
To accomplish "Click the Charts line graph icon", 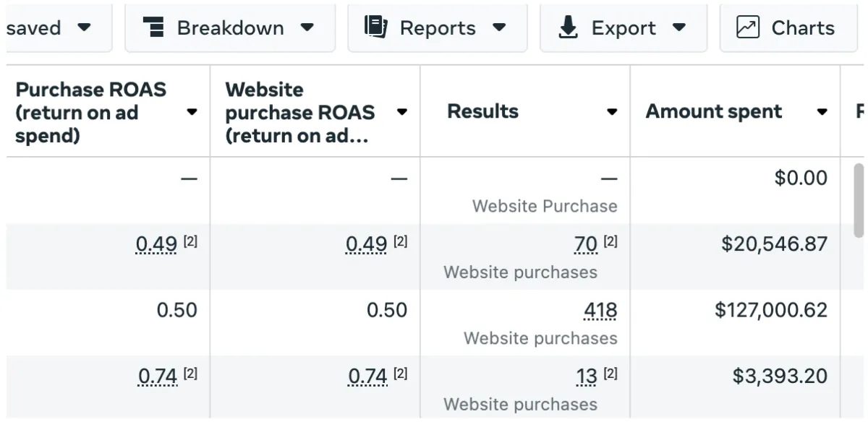I will click(747, 27).
